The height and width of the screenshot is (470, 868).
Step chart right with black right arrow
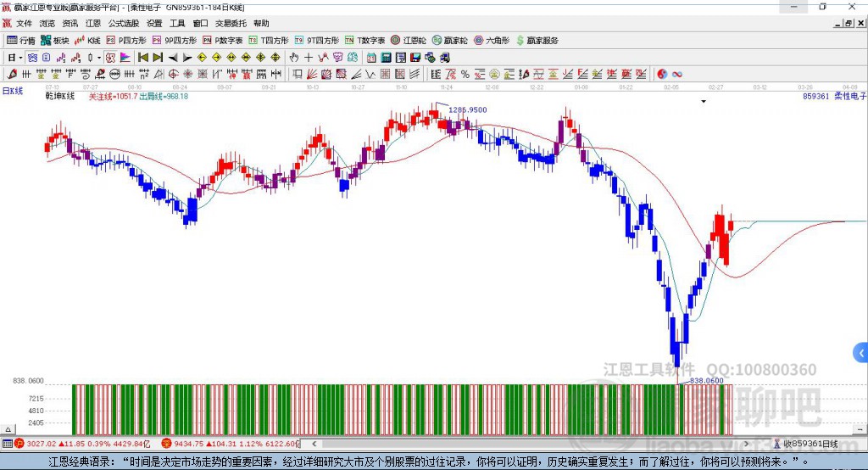click(x=187, y=58)
